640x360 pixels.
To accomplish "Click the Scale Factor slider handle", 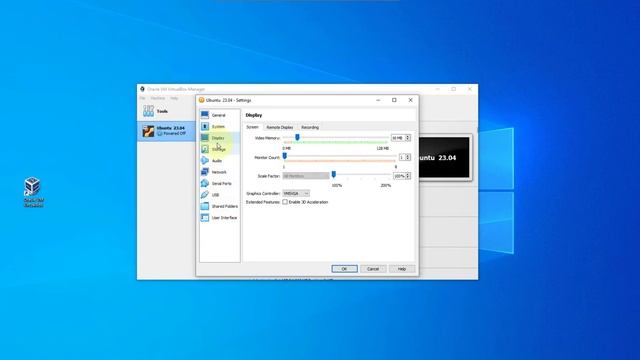I will (x=334, y=175).
